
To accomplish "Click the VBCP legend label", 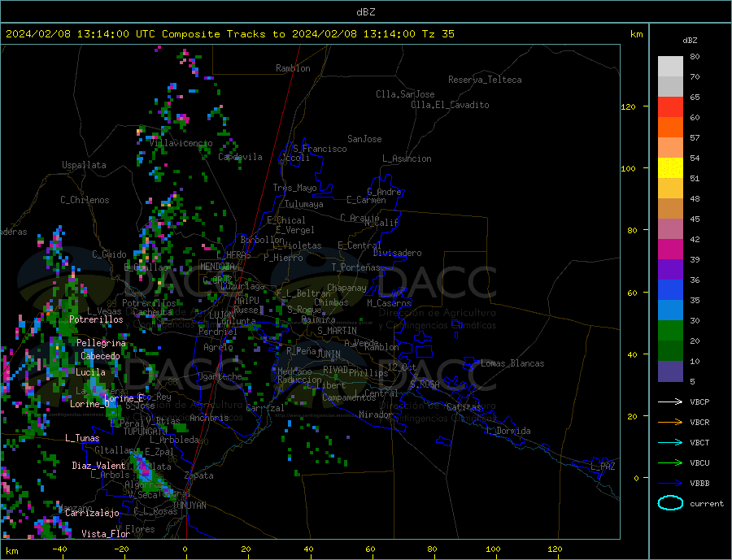I will point(699,402).
